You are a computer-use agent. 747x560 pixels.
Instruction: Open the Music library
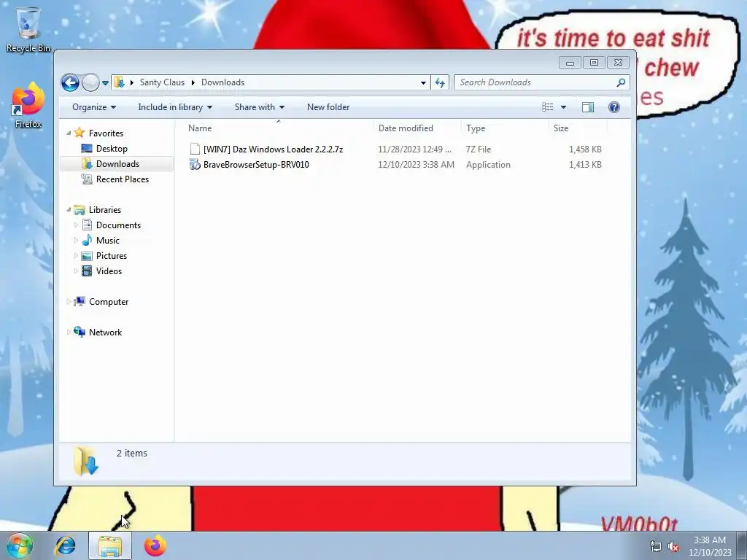pos(108,241)
